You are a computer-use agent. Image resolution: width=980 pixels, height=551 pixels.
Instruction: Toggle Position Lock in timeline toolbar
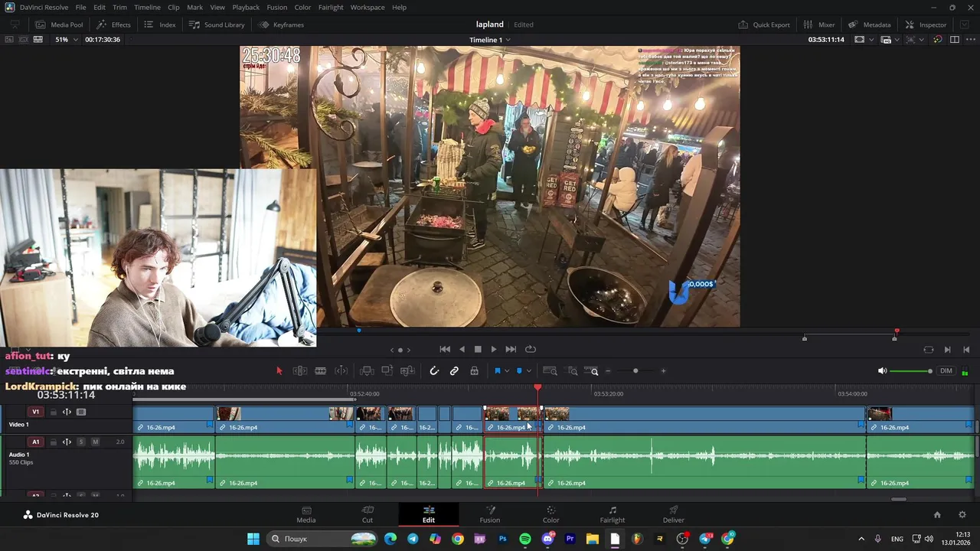click(475, 371)
